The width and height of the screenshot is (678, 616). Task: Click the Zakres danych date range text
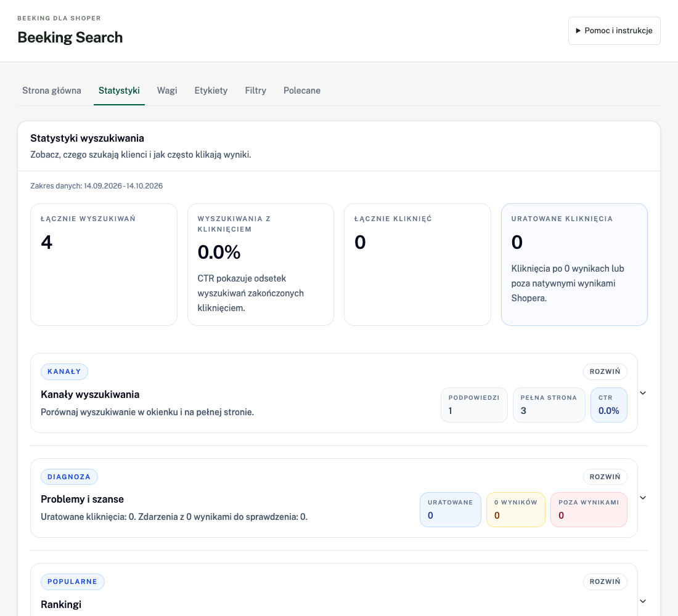click(96, 186)
